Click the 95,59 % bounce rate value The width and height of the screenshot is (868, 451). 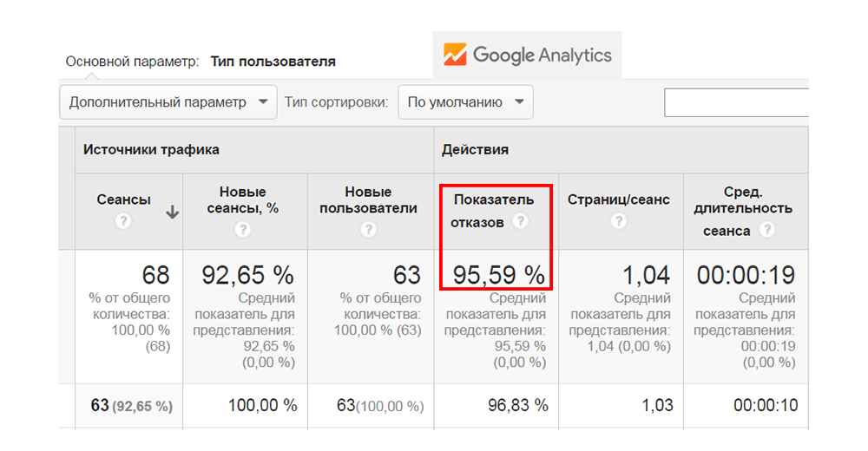[498, 276]
